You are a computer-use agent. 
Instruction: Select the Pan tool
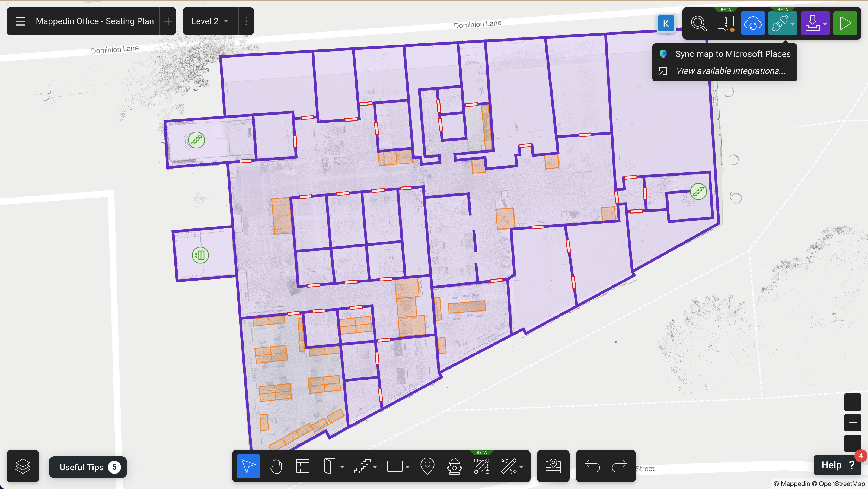(x=276, y=466)
